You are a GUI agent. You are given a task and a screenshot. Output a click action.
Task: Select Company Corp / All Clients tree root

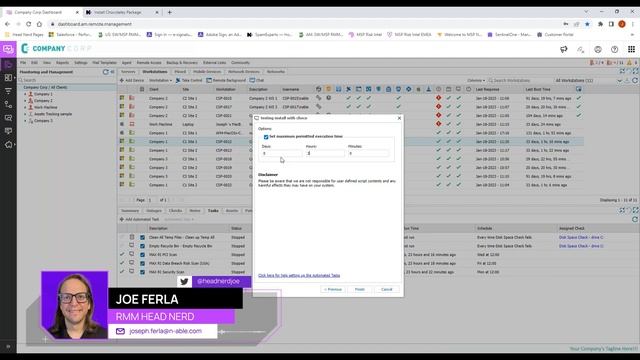pyautogui.click(x=45, y=87)
